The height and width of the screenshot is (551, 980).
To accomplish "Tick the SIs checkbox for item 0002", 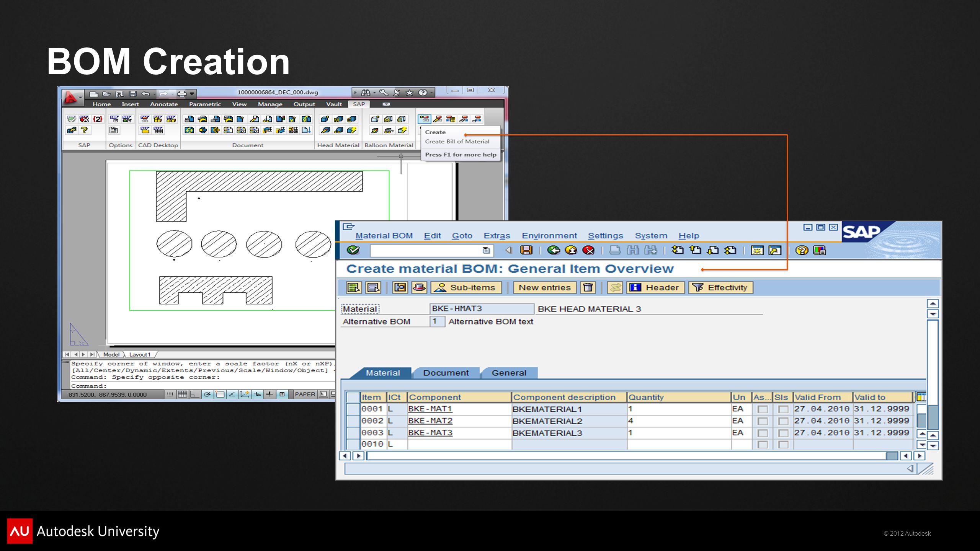I will 783,421.
